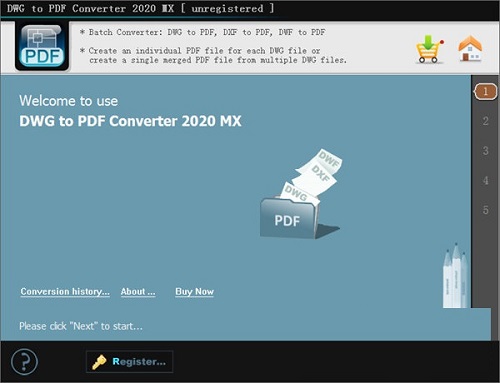This screenshot has height=383, width=500.
Task: Click the shopping cart purchase icon
Action: [x=429, y=49]
